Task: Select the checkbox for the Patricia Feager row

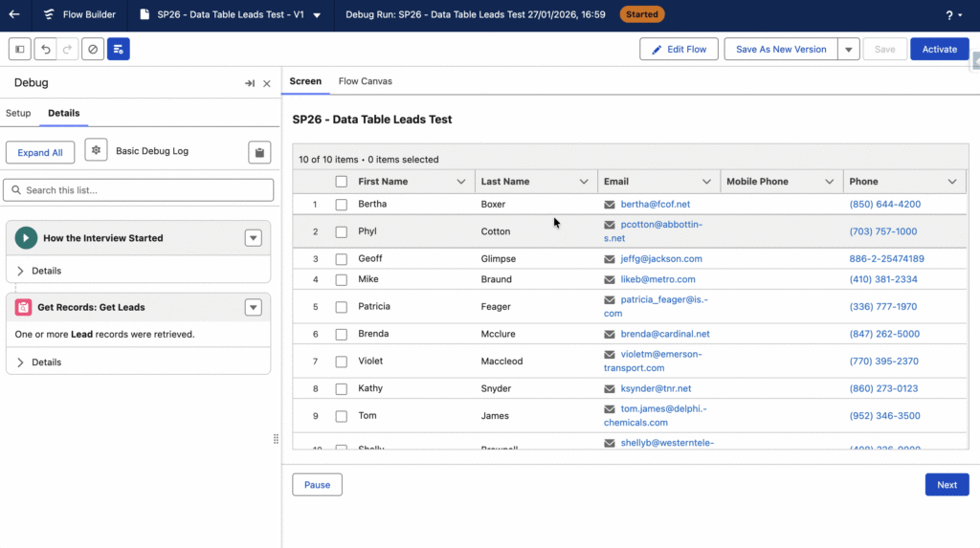Action: (x=342, y=307)
